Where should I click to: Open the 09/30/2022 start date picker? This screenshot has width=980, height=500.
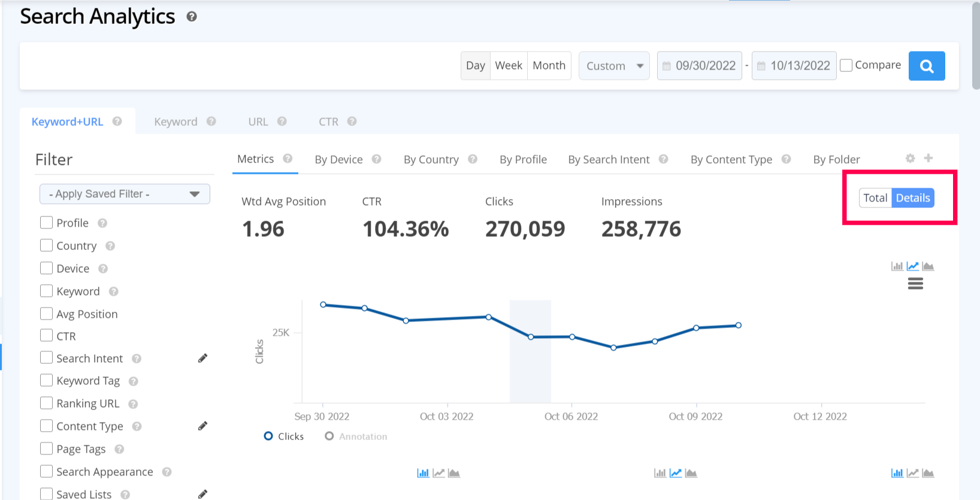click(699, 66)
